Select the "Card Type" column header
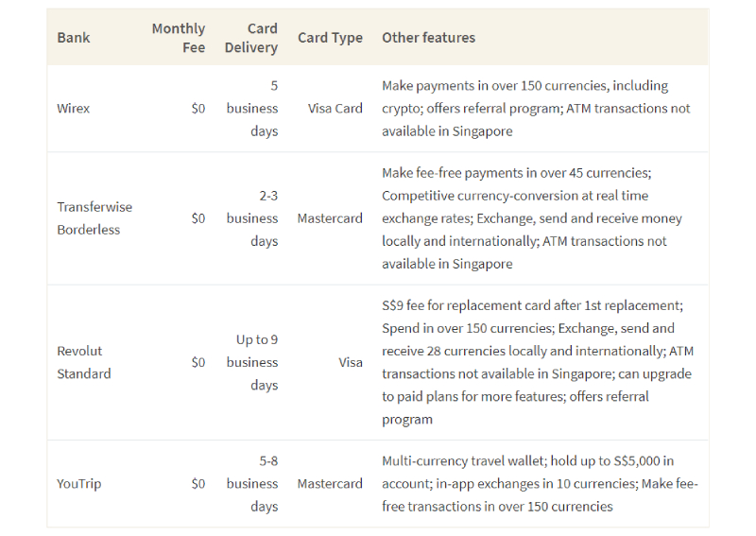The image size is (756, 536). pos(330,38)
